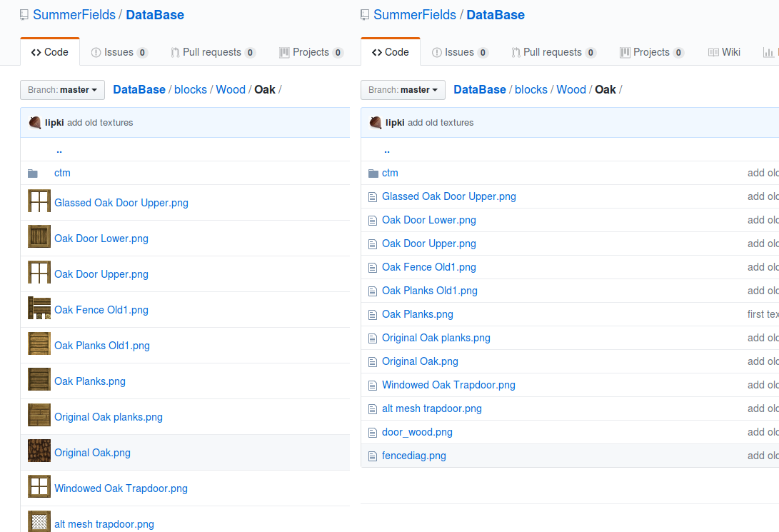Switch to Issues tab in left panel
The image size is (779, 532).
pos(119,52)
